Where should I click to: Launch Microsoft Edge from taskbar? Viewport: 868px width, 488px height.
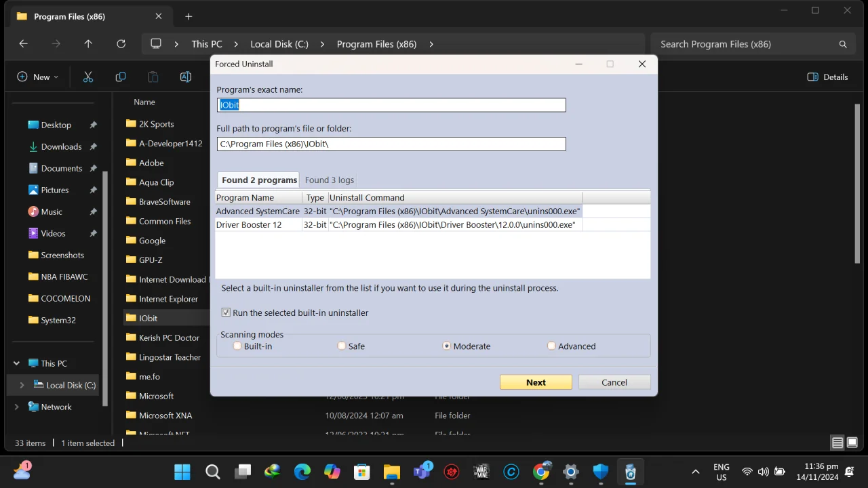coord(302,471)
